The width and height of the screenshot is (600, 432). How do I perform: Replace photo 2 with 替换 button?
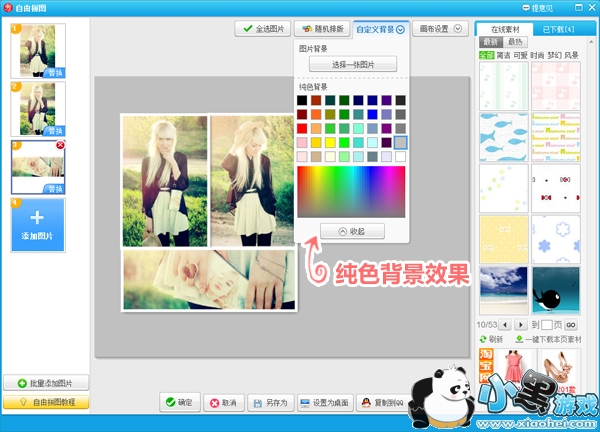coord(55,131)
